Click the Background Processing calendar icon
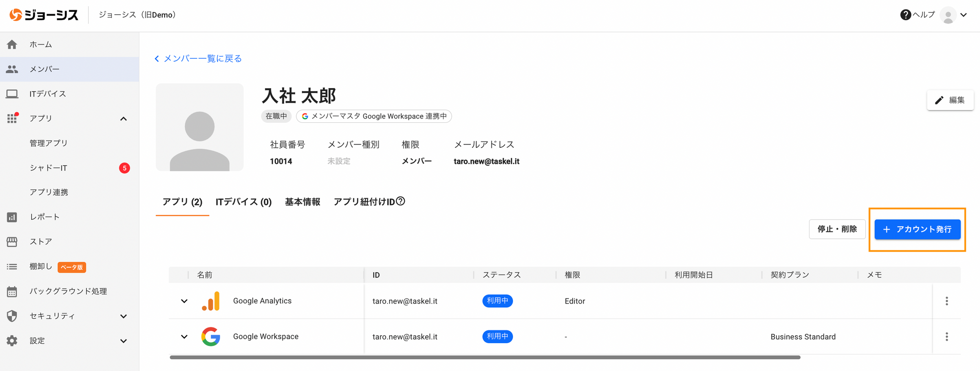This screenshot has height=371, width=980. pos(12,292)
